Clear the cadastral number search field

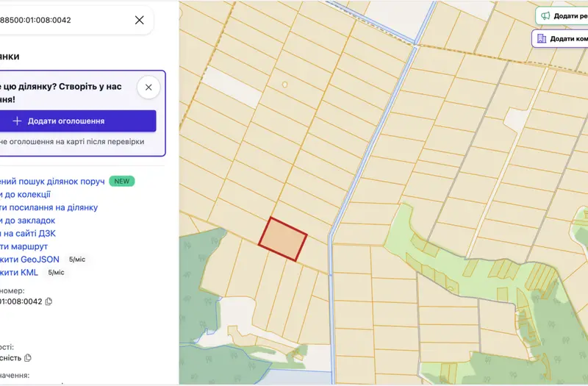[139, 20]
